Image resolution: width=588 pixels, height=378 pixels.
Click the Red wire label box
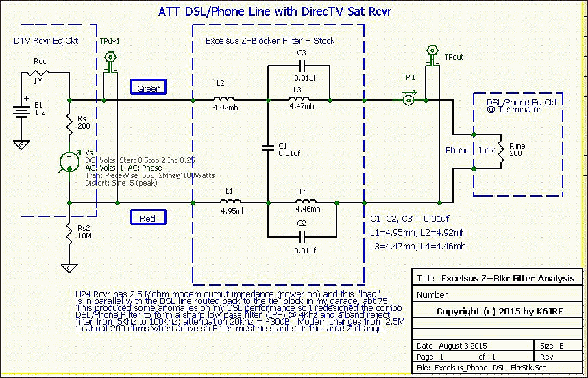[x=147, y=218]
